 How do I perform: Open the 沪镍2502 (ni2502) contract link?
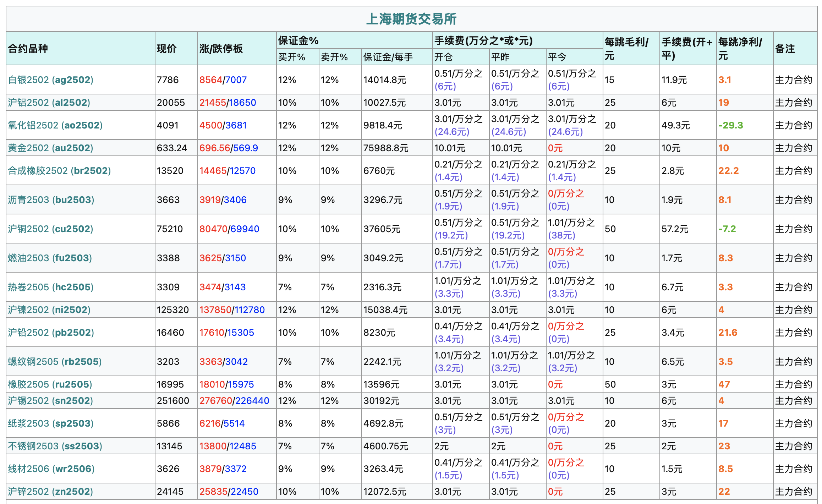coord(49,310)
